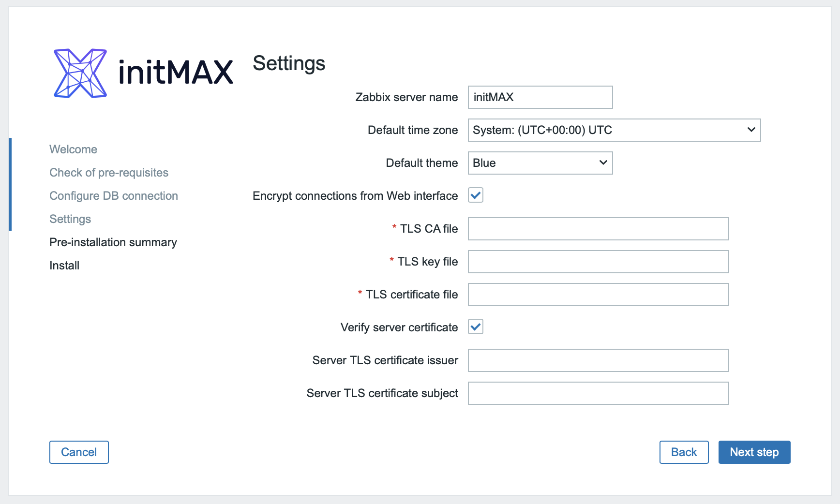Click the 'TLS certificate file' label
Image resolution: width=840 pixels, height=504 pixels.
tap(412, 295)
